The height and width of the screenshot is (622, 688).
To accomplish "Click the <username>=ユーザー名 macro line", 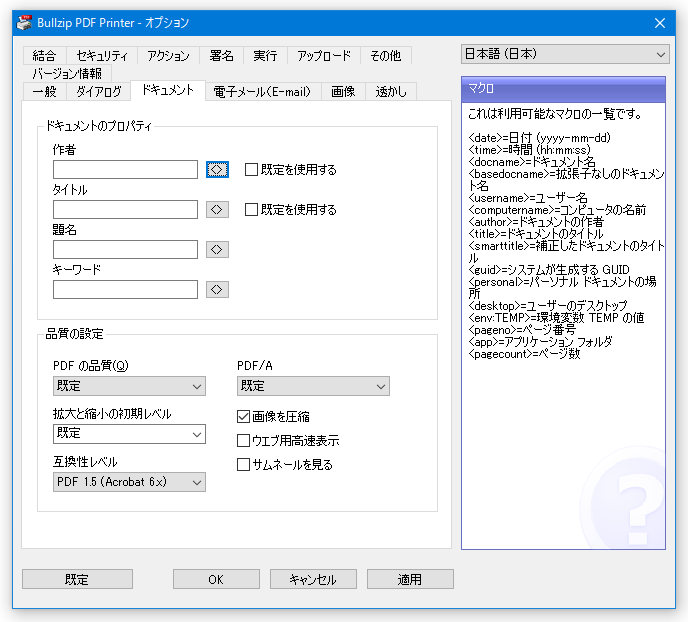I will coord(528,198).
